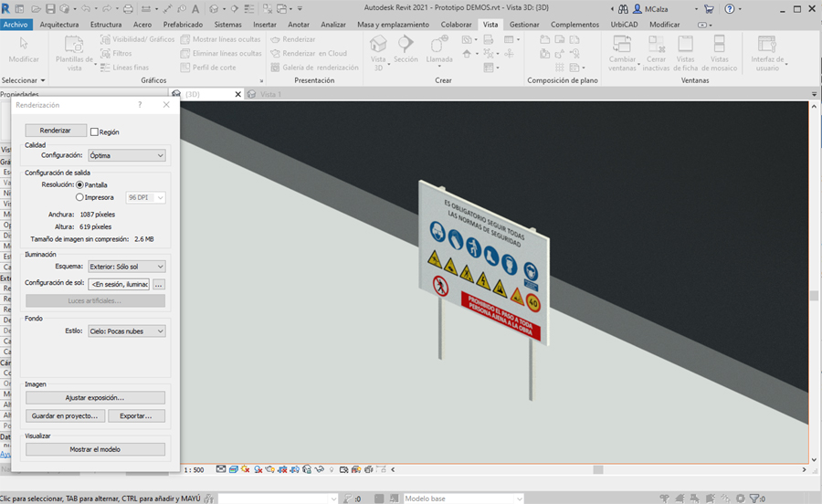Click the Cambiar ventanas icon
This screenshot has width=822, height=504.
point(622,45)
